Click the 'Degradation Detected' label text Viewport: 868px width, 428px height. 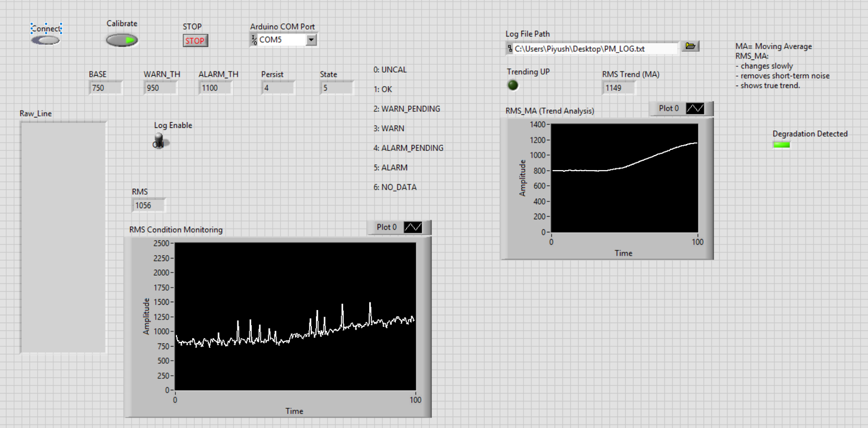pyautogui.click(x=810, y=134)
